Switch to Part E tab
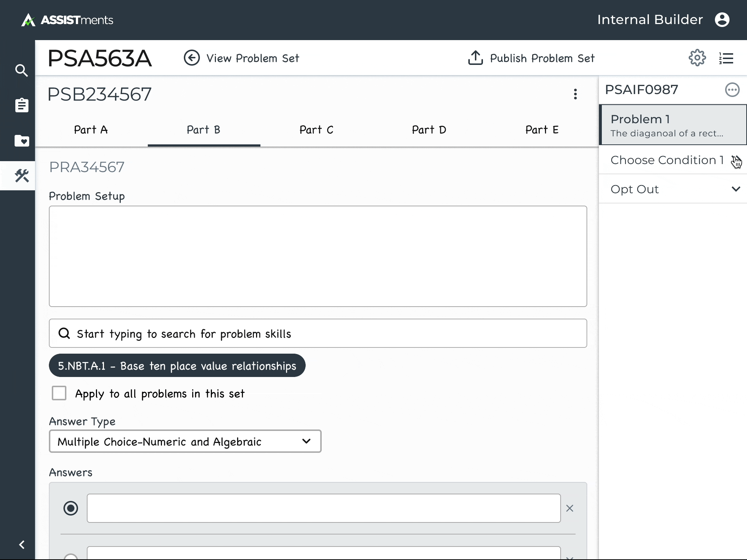The image size is (747, 560). coord(542,130)
